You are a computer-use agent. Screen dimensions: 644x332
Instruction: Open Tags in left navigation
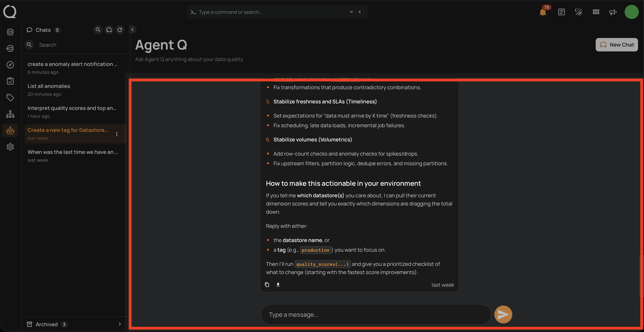10,98
